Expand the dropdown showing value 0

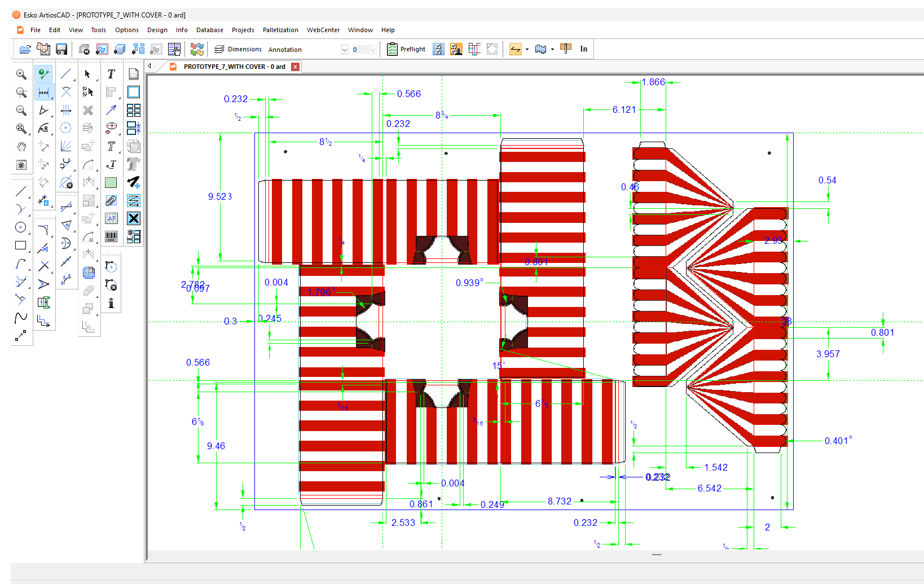click(373, 50)
